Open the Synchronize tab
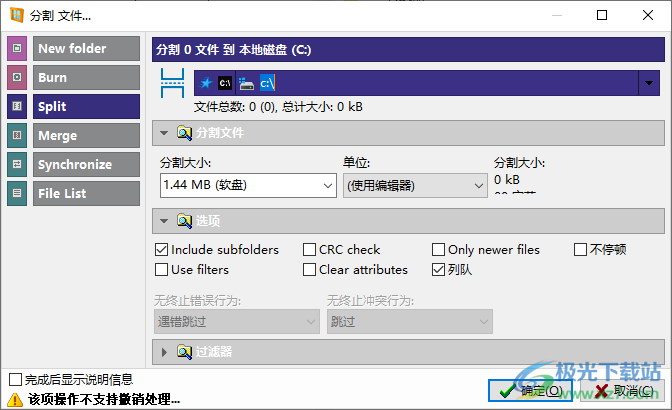The width and height of the screenshot is (672, 410). click(x=86, y=165)
